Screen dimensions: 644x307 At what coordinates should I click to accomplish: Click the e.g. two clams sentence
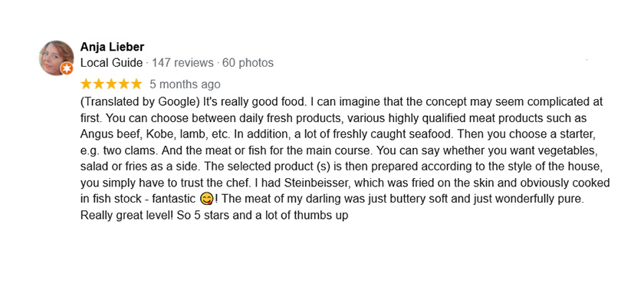coord(120,150)
